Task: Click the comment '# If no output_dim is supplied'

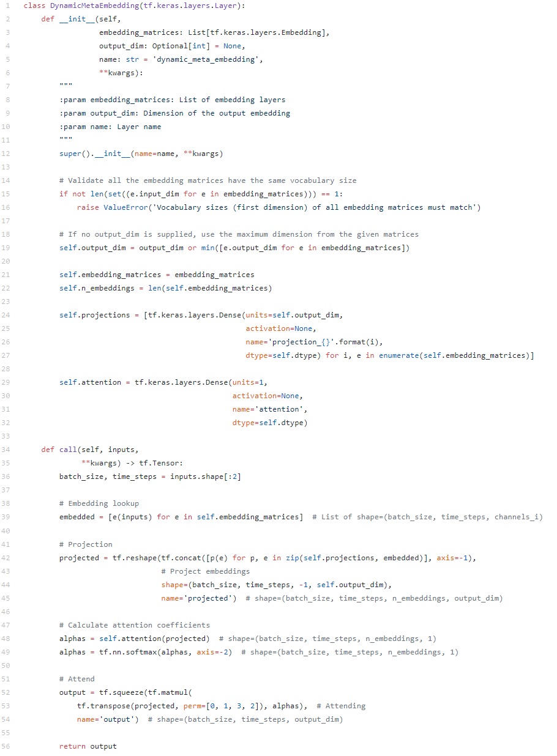Action: tap(239, 234)
